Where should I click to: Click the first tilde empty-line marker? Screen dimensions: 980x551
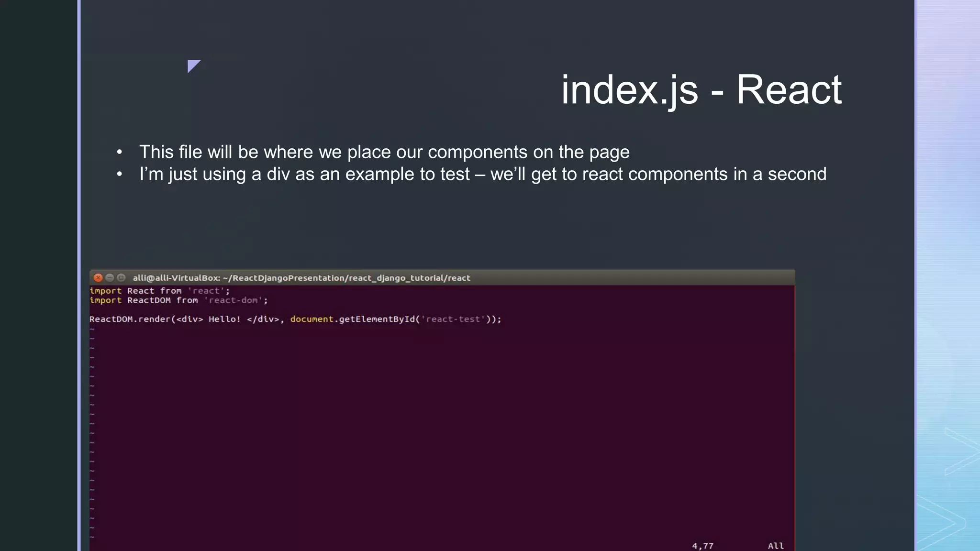[x=92, y=329]
